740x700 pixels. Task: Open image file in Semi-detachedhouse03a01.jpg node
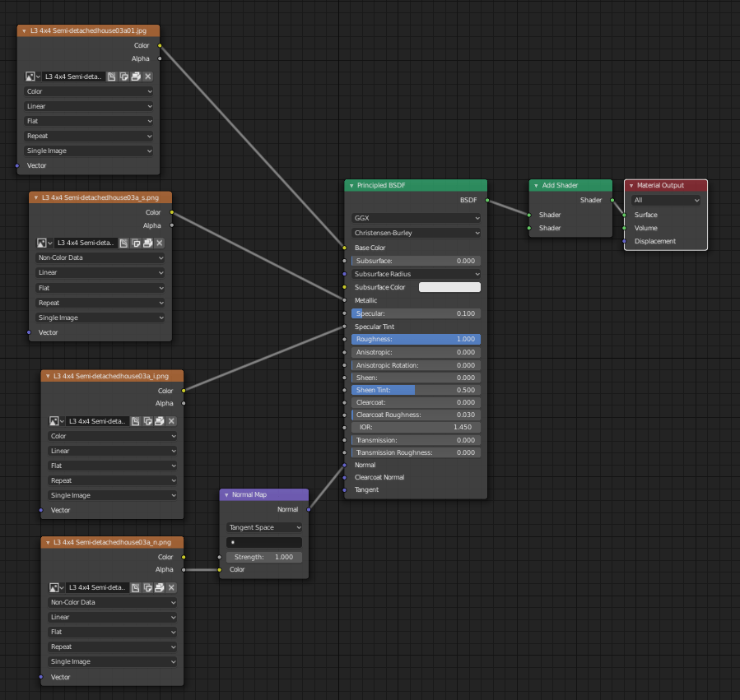(x=136, y=76)
